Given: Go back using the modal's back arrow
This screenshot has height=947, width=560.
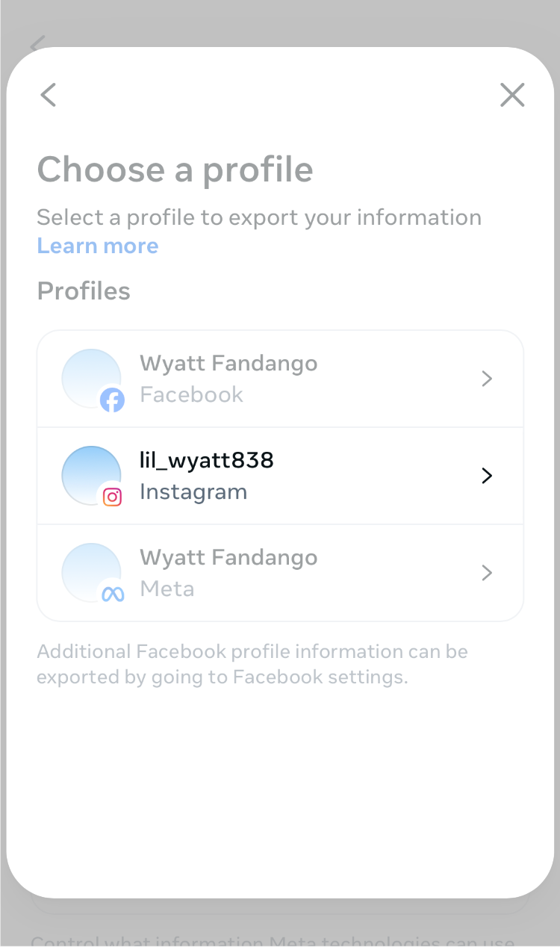Looking at the screenshot, I should [49, 95].
